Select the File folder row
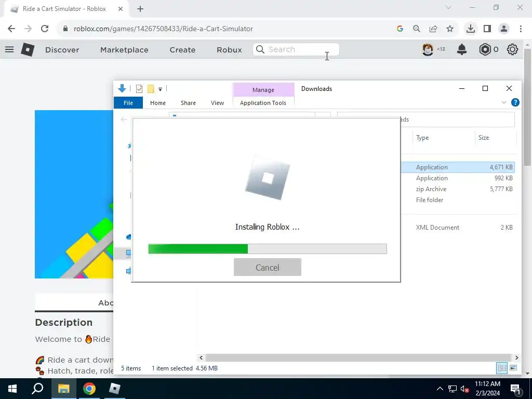 (x=458, y=200)
